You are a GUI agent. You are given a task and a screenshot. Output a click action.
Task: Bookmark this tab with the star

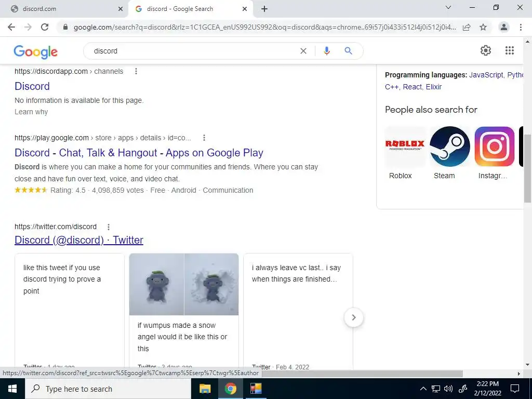coord(483,27)
